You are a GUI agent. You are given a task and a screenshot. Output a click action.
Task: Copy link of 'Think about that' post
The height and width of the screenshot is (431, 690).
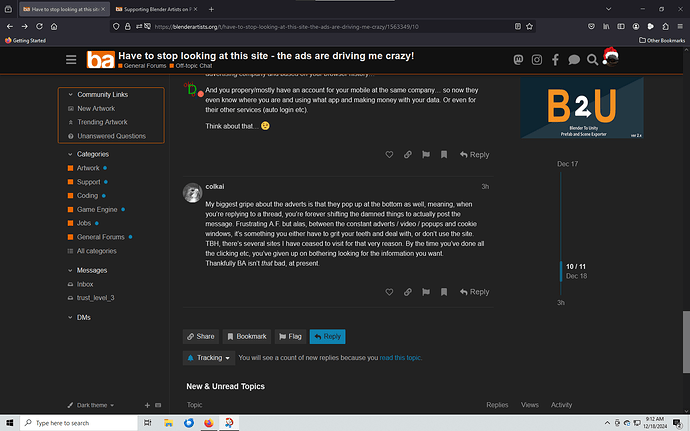click(x=408, y=155)
